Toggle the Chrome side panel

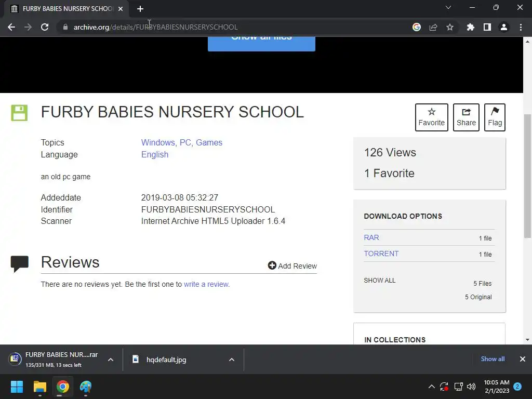coord(487,27)
